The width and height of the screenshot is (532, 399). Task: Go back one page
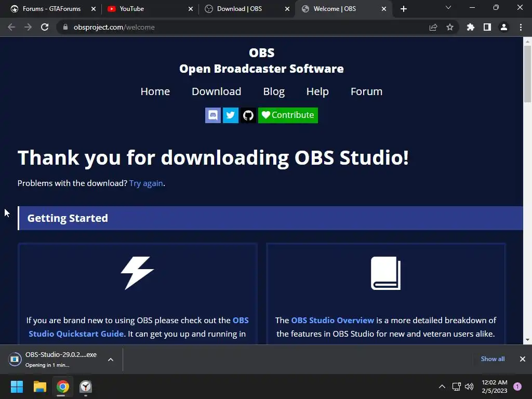tap(11, 27)
